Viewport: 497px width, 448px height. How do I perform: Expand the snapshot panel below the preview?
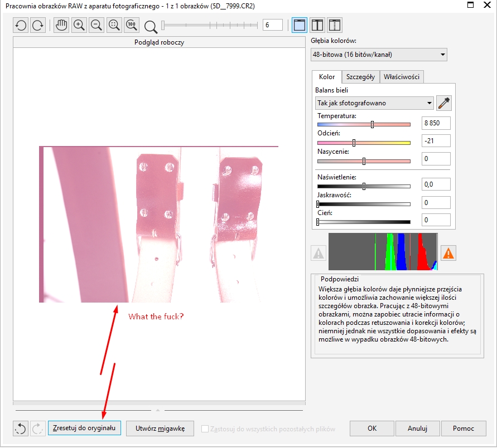point(158,410)
